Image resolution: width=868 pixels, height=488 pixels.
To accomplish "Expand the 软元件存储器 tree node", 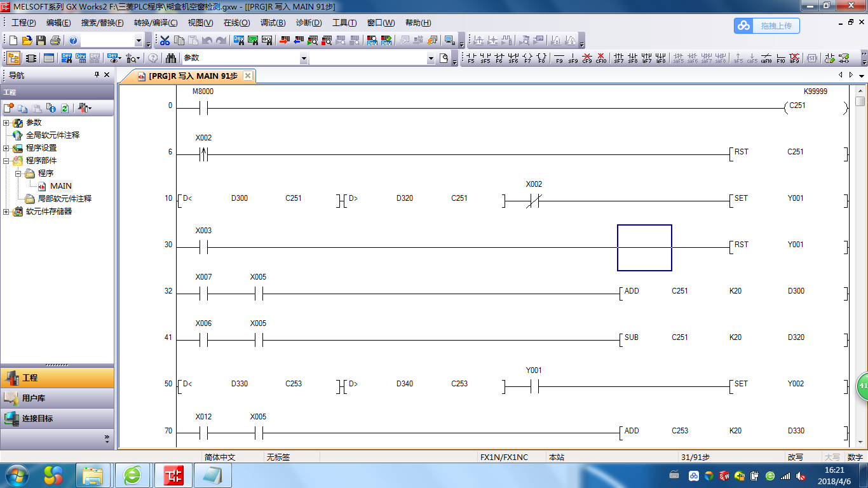I will pos(6,212).
